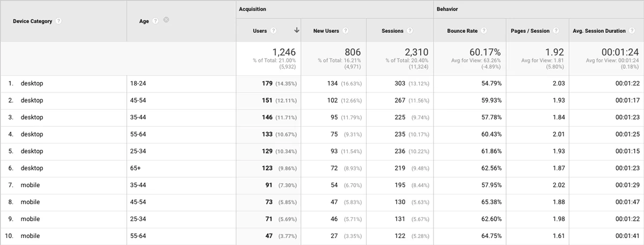
Task: Sort table by Pages / Session header
Action: click(x=530, y=31)
